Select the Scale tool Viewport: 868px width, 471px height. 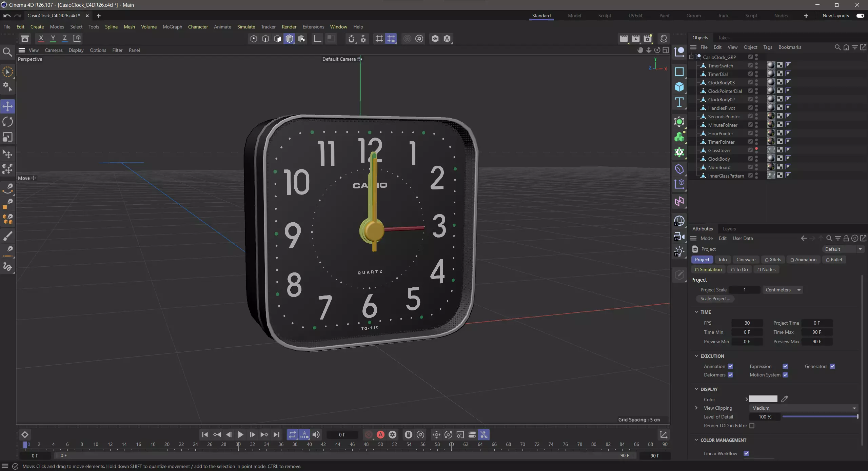(x=7, y=137)
